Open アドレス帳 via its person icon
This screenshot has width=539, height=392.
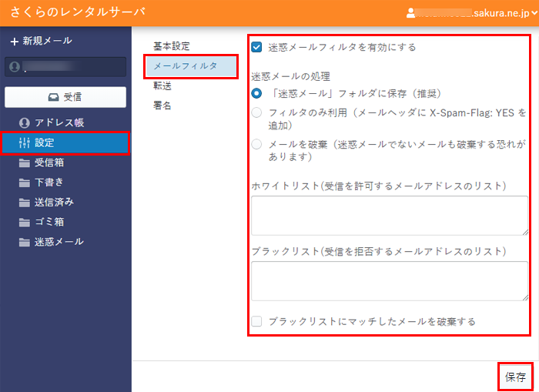pos(25,122)
